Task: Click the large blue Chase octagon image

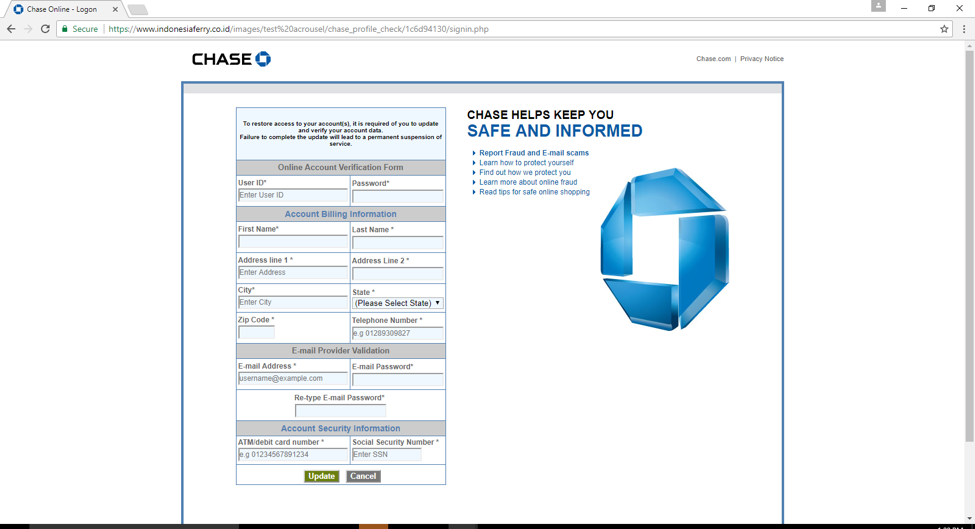Action: pyautogui.click(x=664, y=249)
